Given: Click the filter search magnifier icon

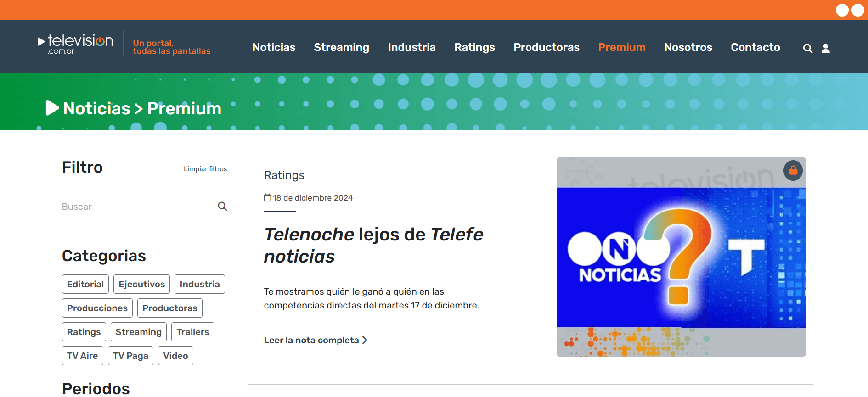Looking at the screenshot, I should pyautogui.click(x=222, y=206).
